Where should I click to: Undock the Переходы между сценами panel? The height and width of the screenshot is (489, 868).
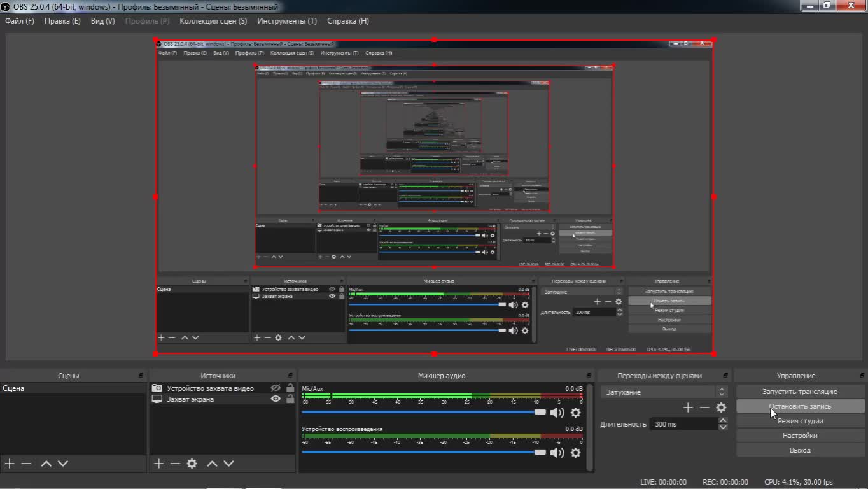725,376
